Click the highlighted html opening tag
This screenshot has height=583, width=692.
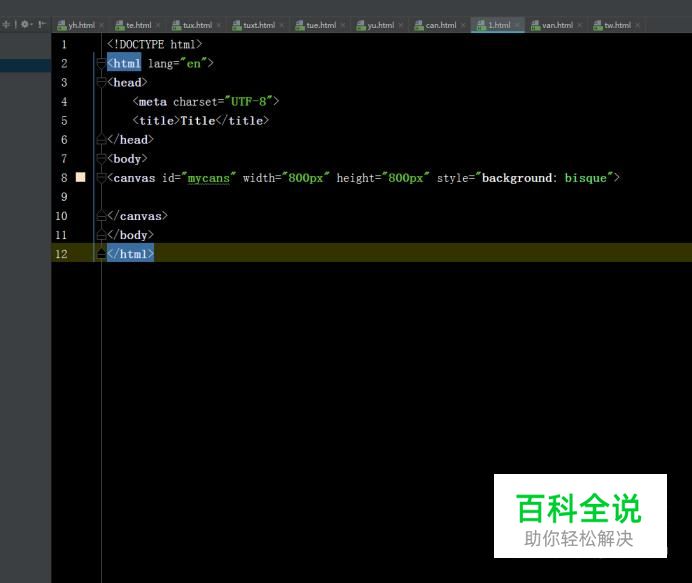[x=124, y=64]
